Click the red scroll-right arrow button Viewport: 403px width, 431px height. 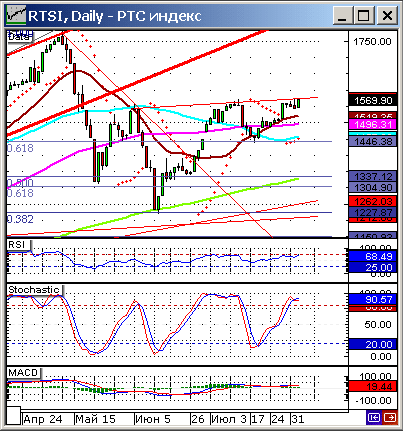pos(390,418)
